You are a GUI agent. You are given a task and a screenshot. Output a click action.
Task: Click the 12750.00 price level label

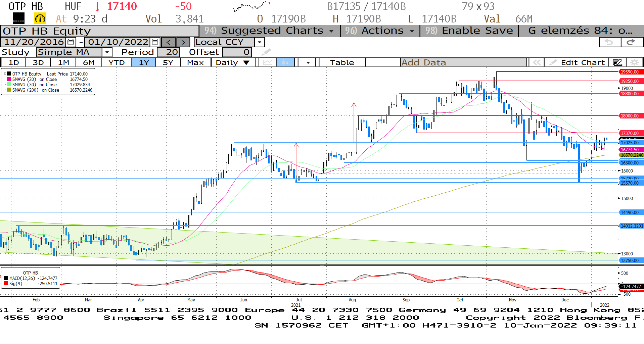(x=631, y=260)
